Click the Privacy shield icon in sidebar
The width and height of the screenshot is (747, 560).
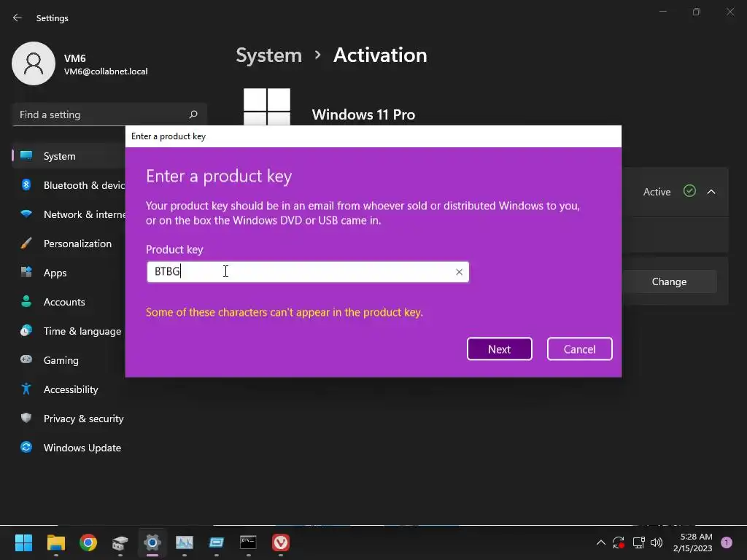click(x=26, y=418)
